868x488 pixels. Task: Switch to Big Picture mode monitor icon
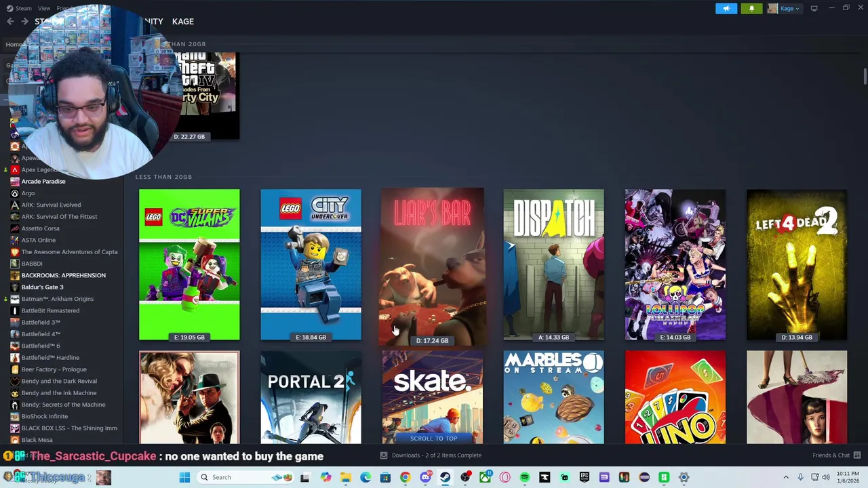tap(814, 8)
